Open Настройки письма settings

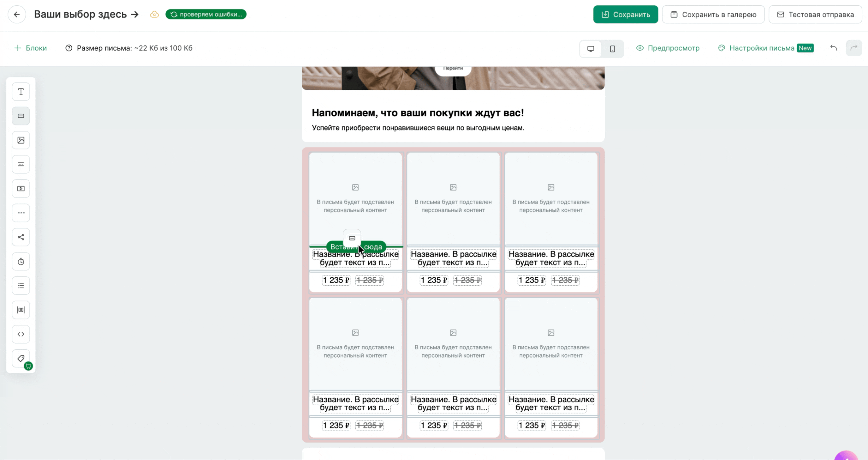point(757,48)
